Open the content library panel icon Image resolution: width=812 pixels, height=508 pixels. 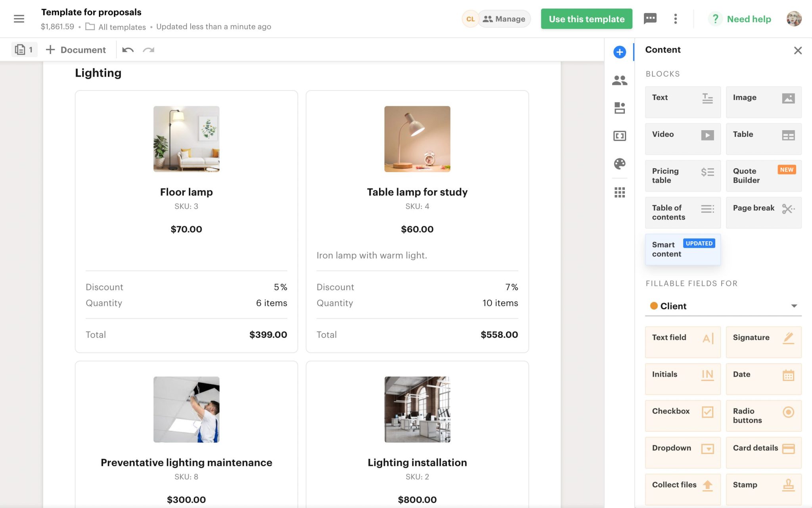click(620, 108)
